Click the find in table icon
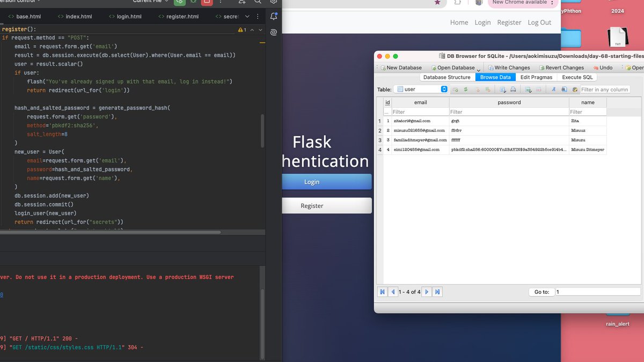Viewport: 644px width, 362px height. pyautogui.click(x=564, y=90)
